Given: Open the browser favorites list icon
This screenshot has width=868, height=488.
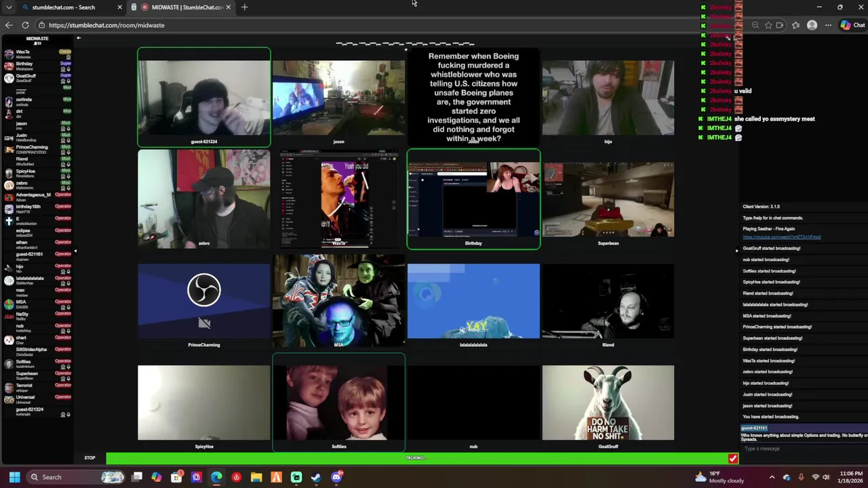Looking at the screenshot, I should point(795,25).
